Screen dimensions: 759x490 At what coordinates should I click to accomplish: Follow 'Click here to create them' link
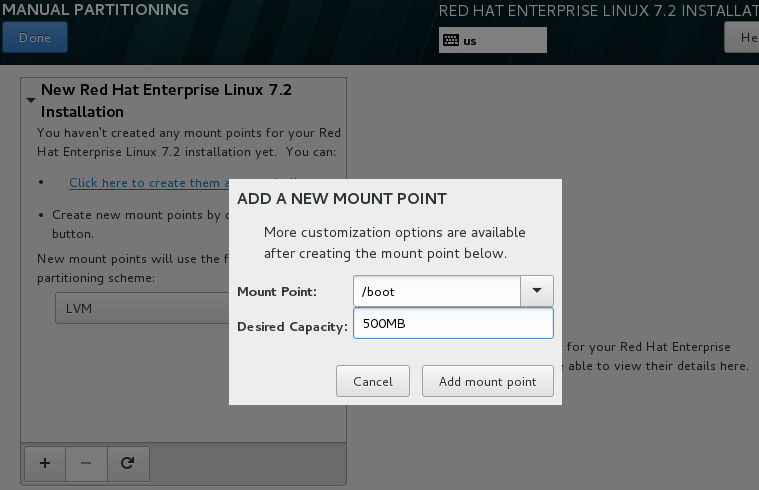click(x=149, y=183)
